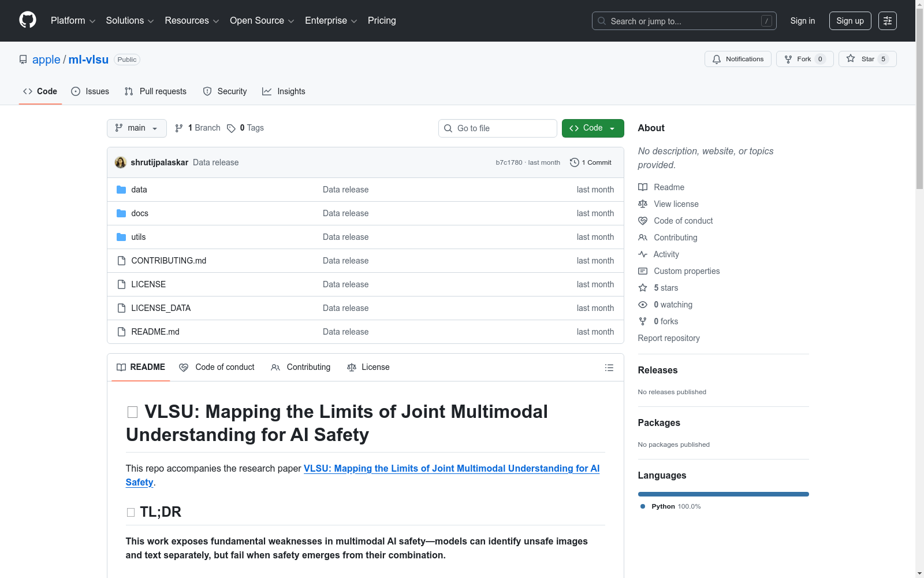Click shrutijpalaskar's avatar image
This screenshot has height=578, width=924.
point(121,162)
